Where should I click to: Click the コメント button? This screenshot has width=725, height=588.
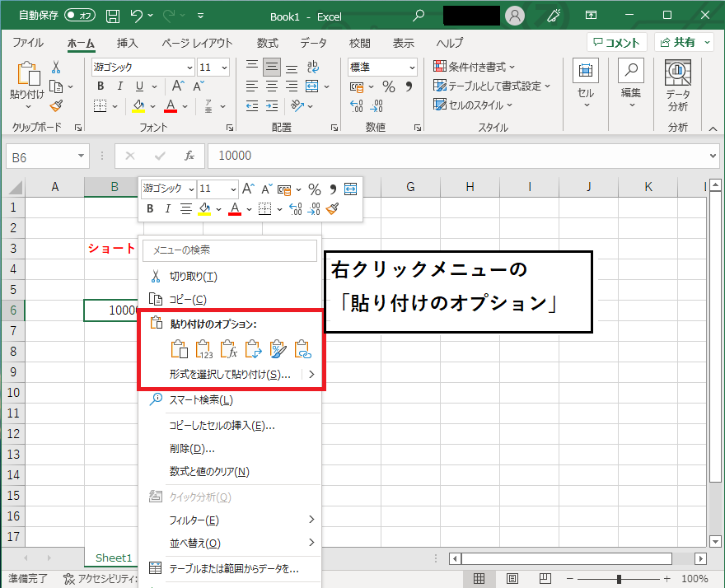coord(616,43)
